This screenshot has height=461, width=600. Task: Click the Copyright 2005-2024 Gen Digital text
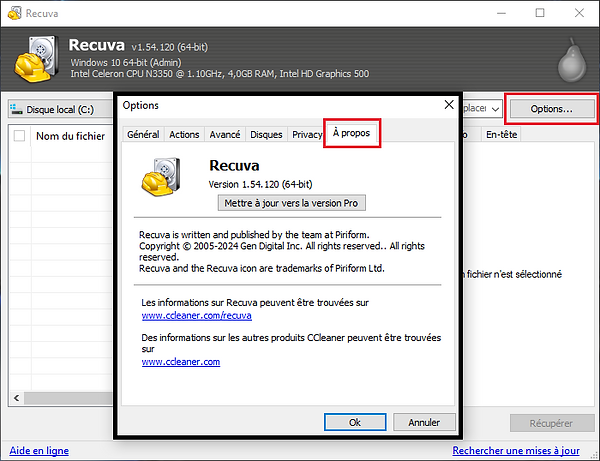click(x=282, y=251)
